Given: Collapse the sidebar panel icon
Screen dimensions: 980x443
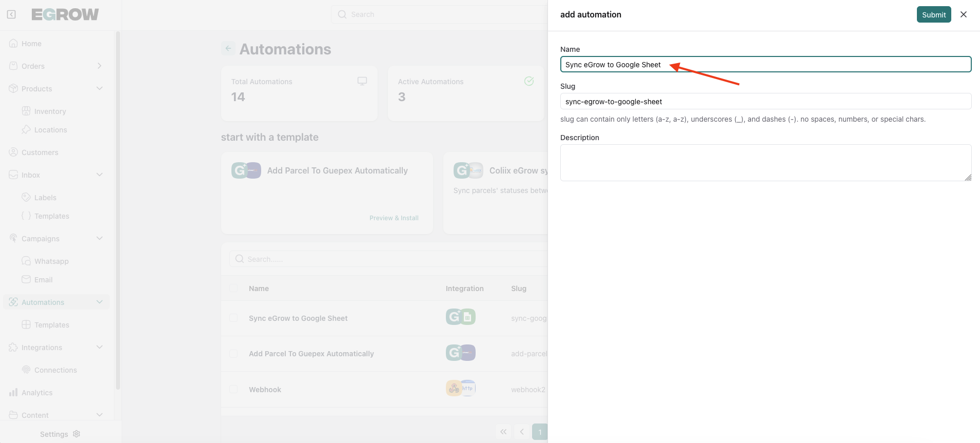Looking at the screenshot, I should point(11,14).
